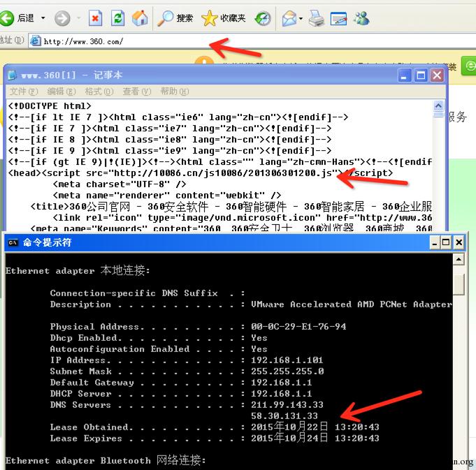Minimize the Notepad window
The width and height of the screenshot is (476, 470).
(x=405, y=75)
